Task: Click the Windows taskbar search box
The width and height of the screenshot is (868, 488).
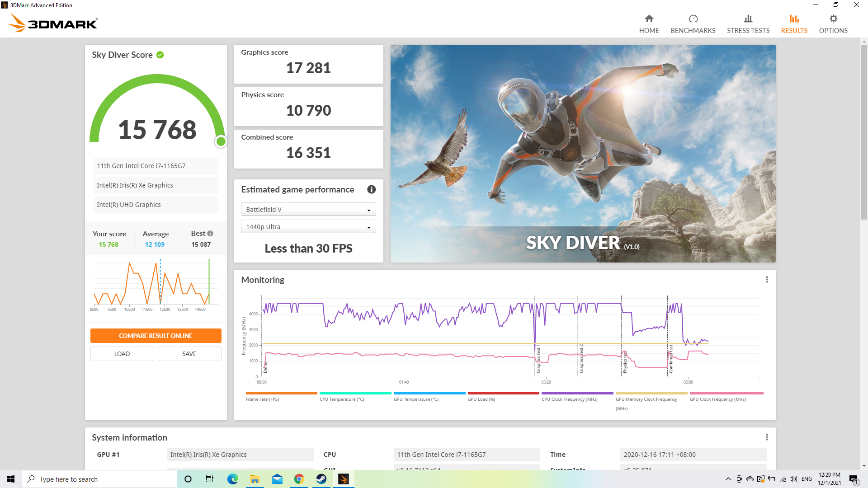Action: click(99, 479)
